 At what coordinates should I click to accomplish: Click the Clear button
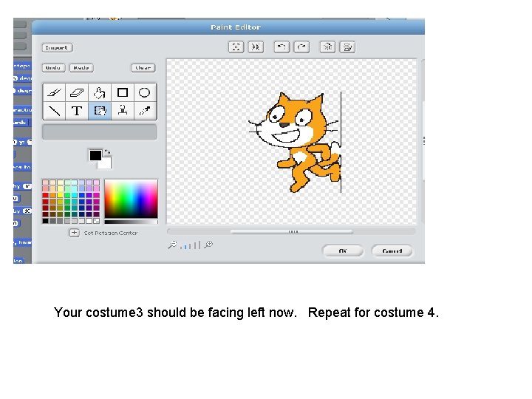143,67
